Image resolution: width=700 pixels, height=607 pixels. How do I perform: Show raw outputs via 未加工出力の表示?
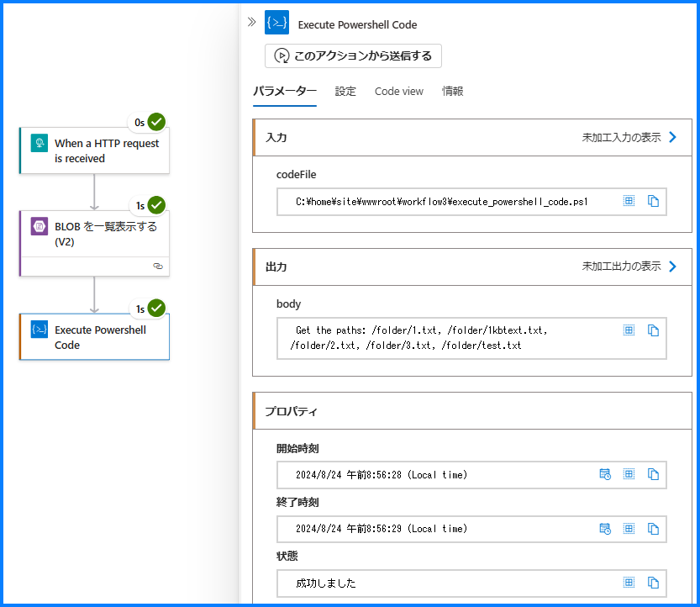tap(621, 267)
